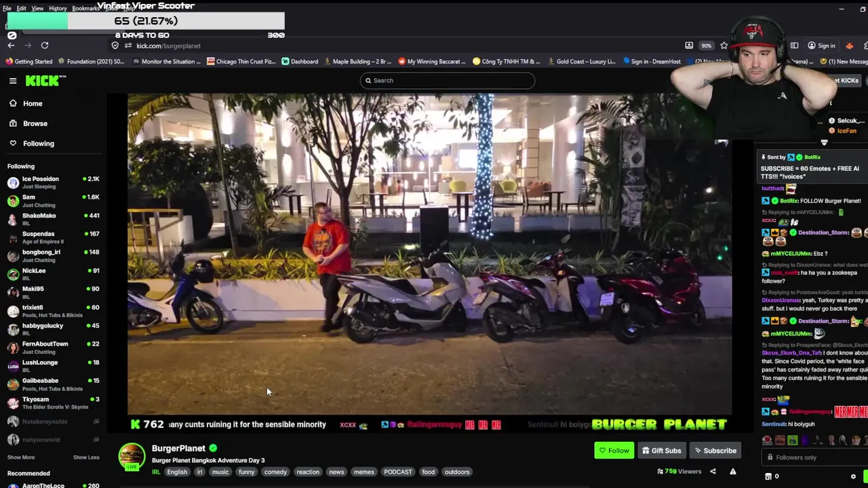Image resolution: width=868 pixels, height=488 pixels.
Task: Open the History menu
Action: (58, 8)
